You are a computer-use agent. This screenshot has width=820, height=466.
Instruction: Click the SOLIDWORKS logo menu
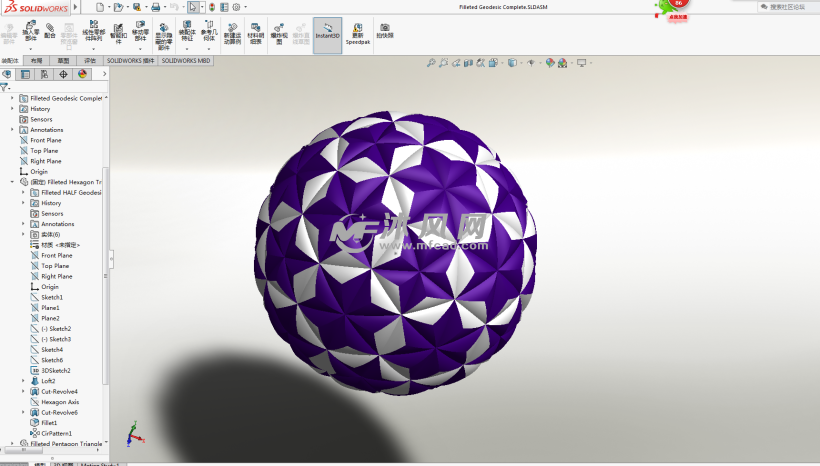pos(36,7)
